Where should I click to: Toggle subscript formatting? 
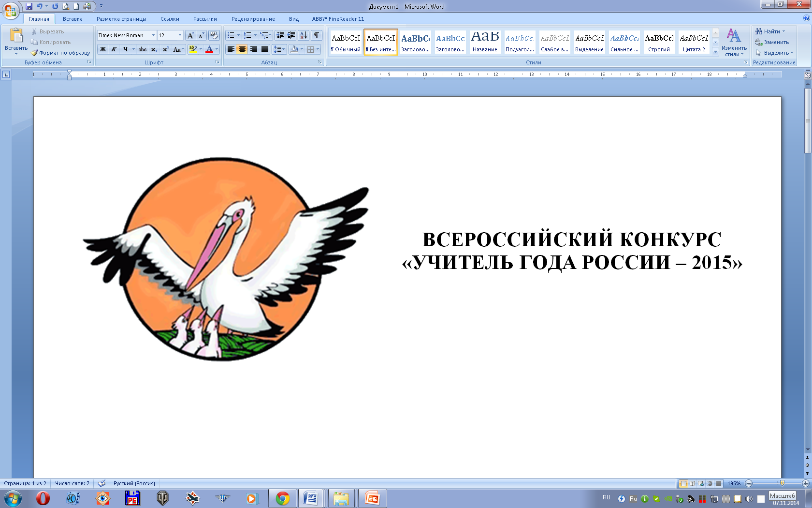(x=154, y=49)
